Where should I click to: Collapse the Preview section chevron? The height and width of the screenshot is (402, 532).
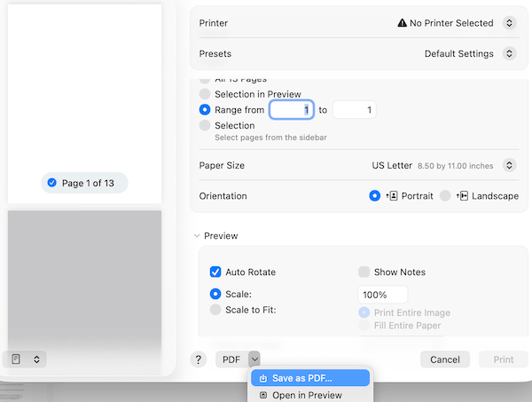[197, 236]
